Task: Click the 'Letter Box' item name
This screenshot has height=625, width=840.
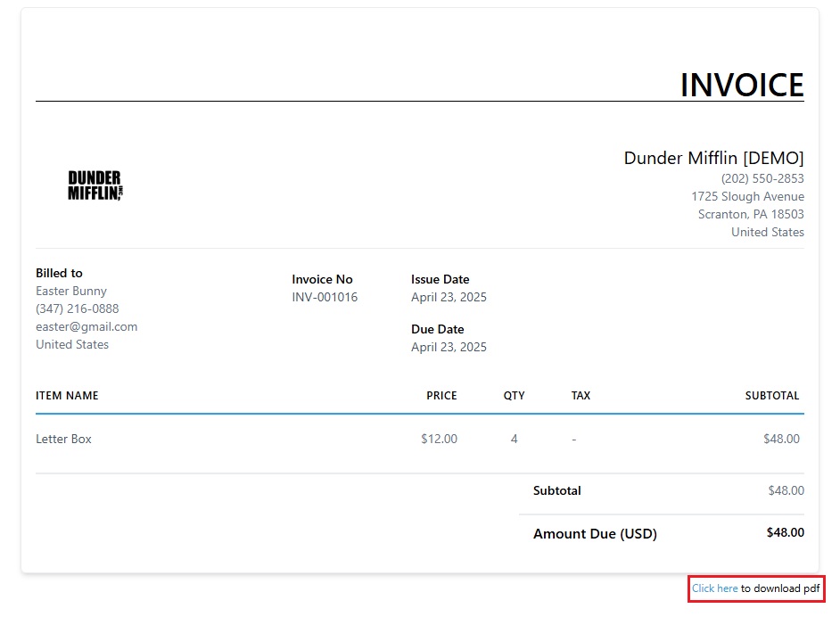Action: point(63,439)
